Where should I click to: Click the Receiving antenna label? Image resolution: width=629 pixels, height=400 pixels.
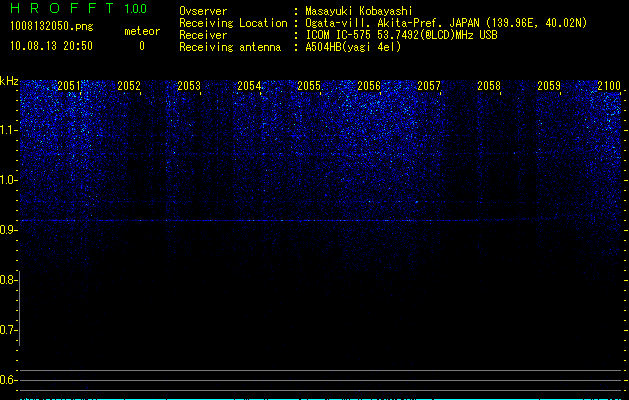coord(230,47)
